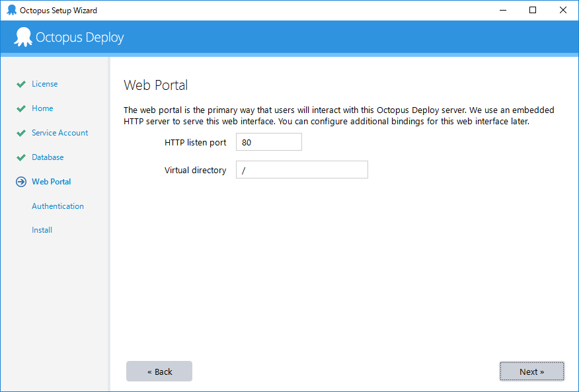Click the green checkmark beside Home

pos(21,108)
